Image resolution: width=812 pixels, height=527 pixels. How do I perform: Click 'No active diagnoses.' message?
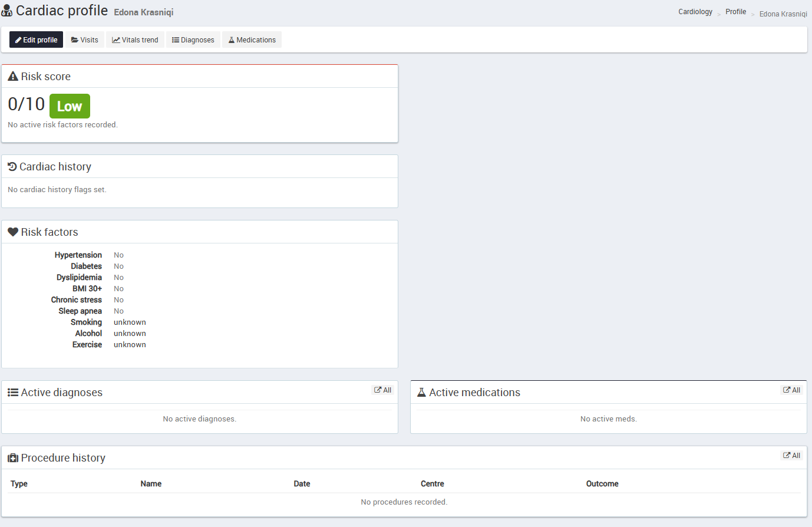coord(199,419)
